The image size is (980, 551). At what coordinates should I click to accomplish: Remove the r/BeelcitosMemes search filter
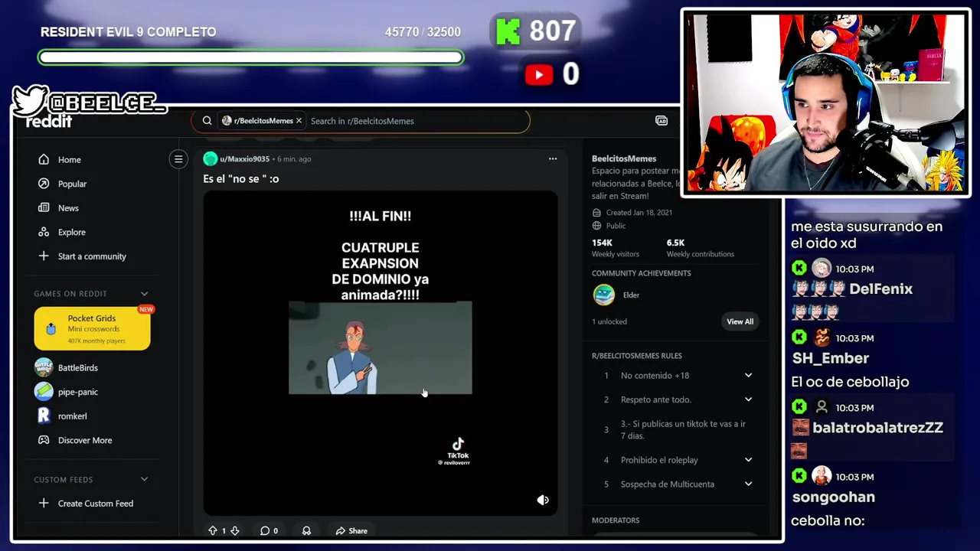(x=299, y=121)
